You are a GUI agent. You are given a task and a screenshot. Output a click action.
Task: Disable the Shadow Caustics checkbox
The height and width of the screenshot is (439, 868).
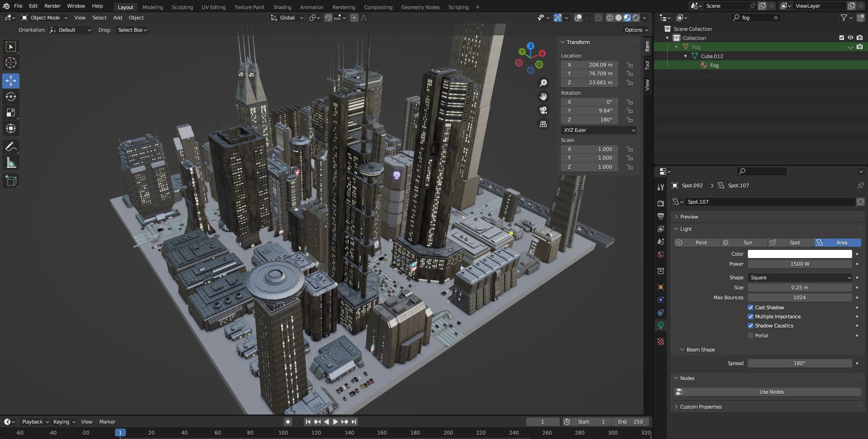(x=751, y=326)
